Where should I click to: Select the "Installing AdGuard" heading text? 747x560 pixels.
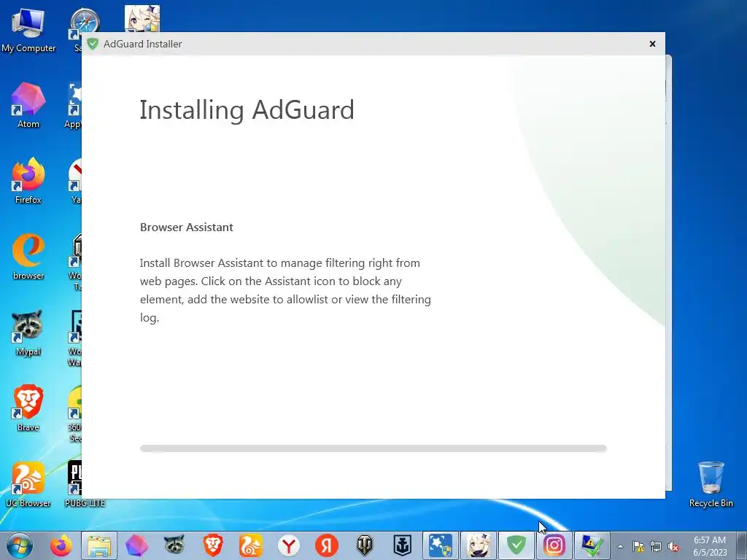247,111
